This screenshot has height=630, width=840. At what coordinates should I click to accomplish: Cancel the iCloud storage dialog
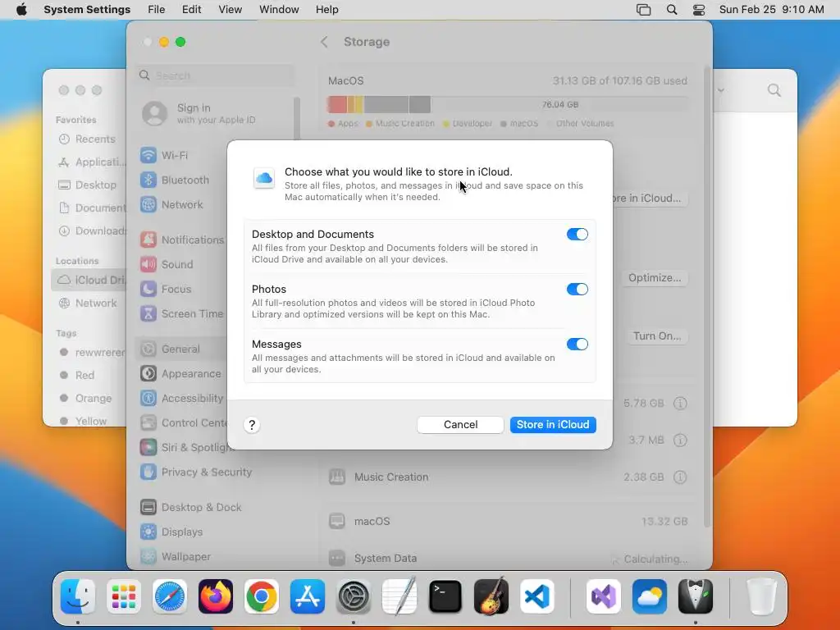(460, 424)
